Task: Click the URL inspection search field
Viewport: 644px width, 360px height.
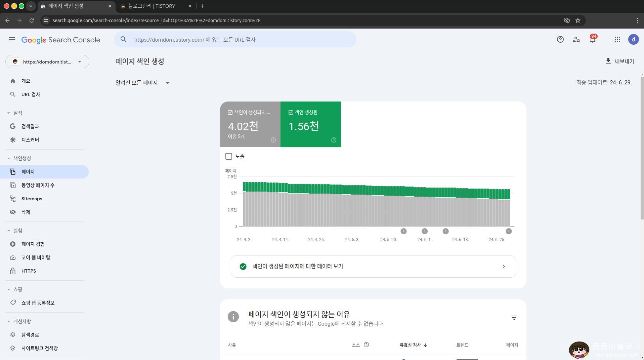Action: pos(235,40)
